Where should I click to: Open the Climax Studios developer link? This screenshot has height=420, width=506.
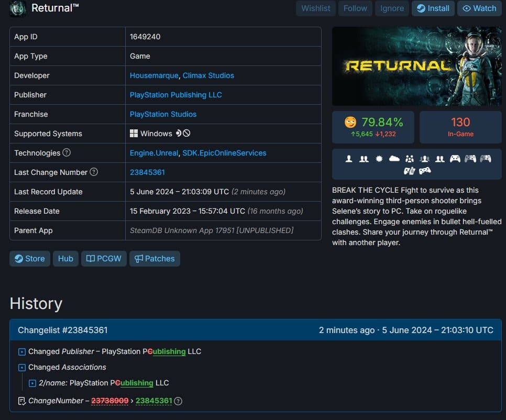208,75
